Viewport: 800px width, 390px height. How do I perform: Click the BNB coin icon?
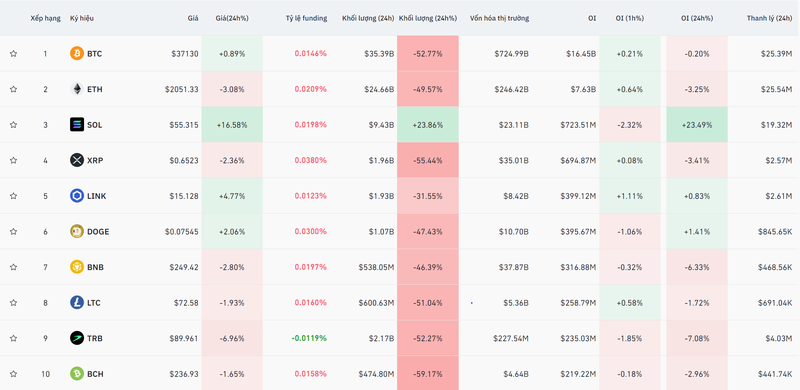[x=77, y=267]
